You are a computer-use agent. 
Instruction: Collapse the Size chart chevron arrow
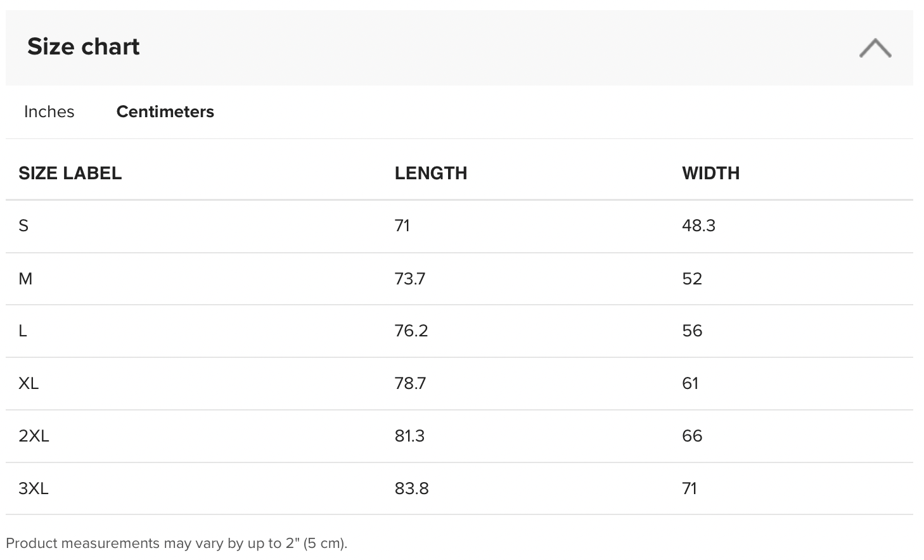(875, 48)
